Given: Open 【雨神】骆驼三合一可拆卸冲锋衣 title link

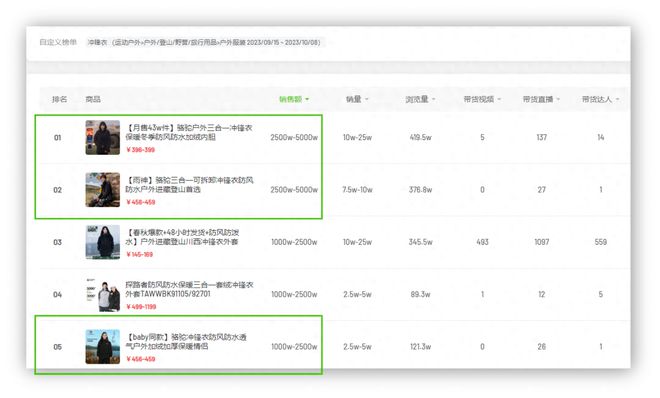Looking at the screenshot, I should pos(189,185).
